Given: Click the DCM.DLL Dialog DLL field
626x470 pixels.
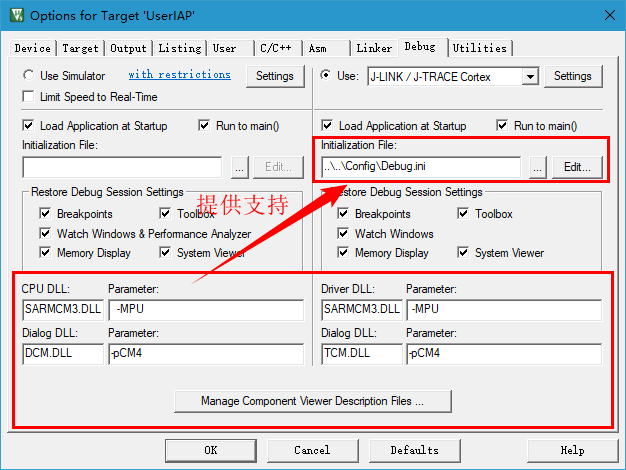Looking at the screenshot, I should pos(63,354).
